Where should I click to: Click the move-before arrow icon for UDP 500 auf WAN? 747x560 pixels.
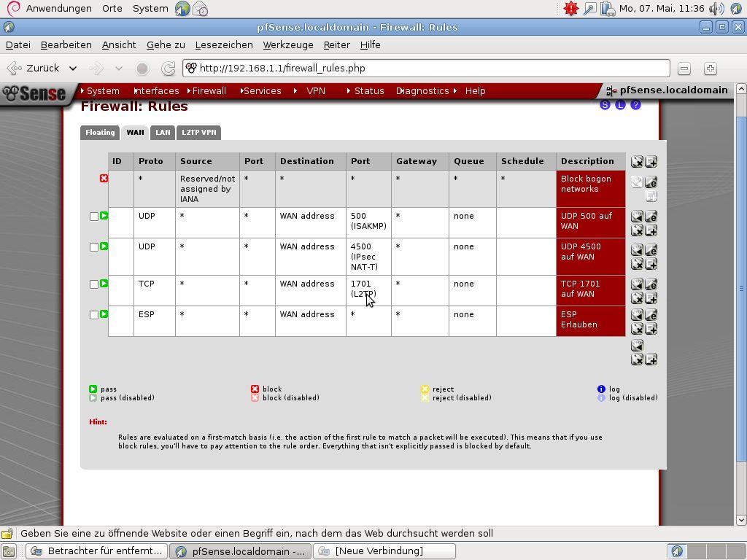pos(637,217)
